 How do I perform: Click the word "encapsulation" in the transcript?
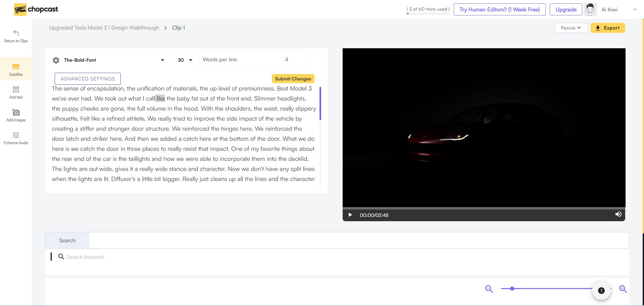click(x=106, y=88)
